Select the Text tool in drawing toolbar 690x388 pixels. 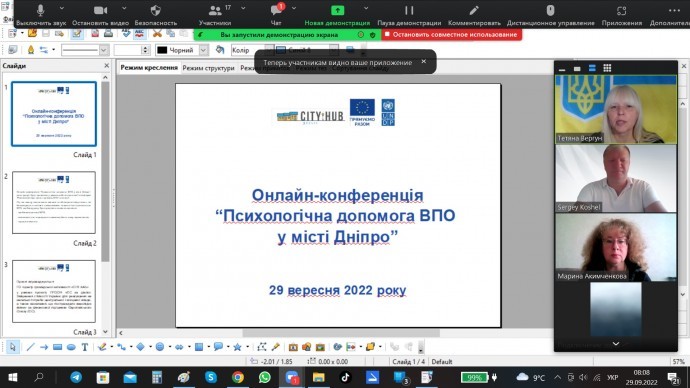tap(85, 347)
